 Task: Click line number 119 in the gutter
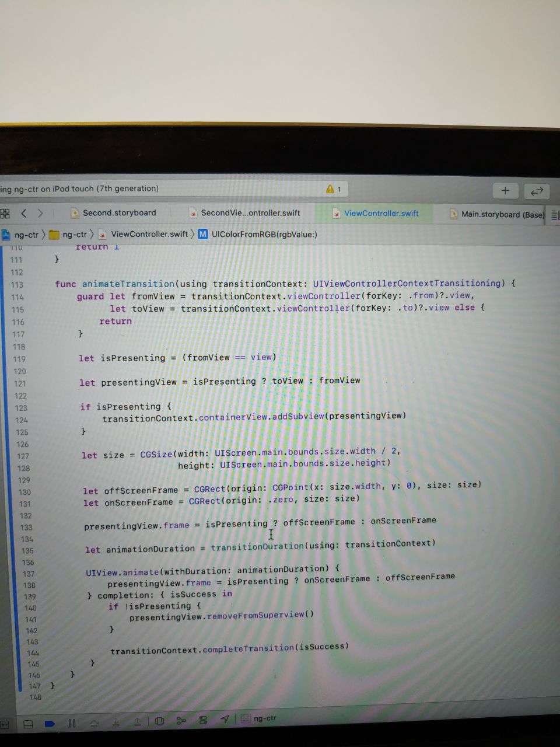(19, 359)
